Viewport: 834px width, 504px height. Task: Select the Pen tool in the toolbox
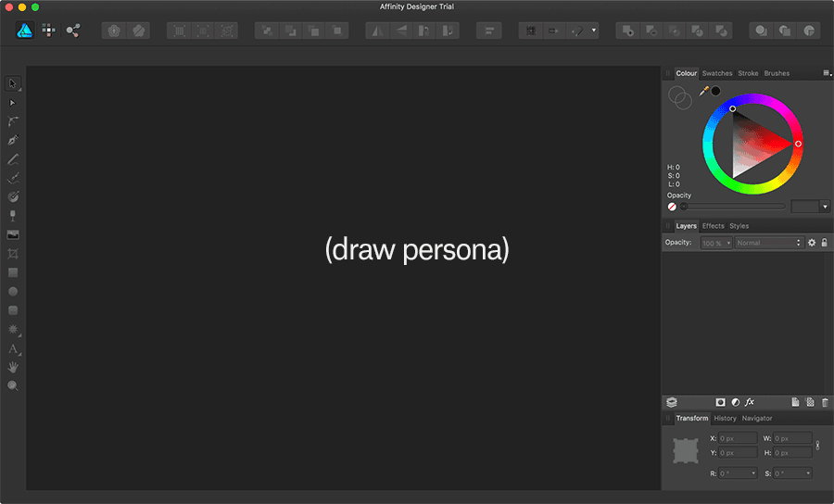click(x=13, y=140)
